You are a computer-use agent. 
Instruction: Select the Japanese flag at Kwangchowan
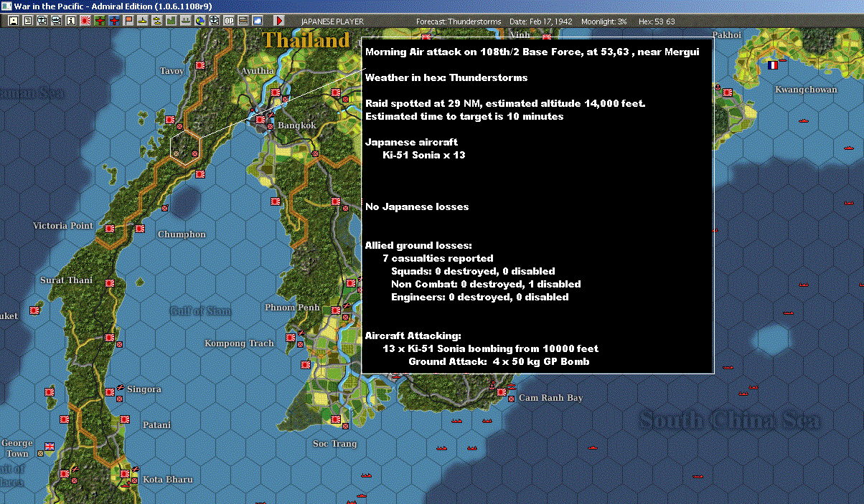pos(727,92)
